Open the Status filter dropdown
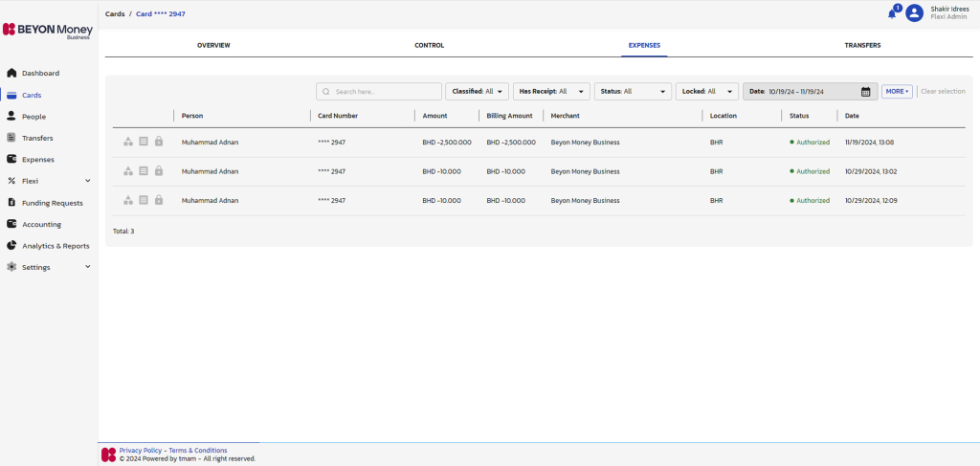980x466 pixels. tap(634, 91)
